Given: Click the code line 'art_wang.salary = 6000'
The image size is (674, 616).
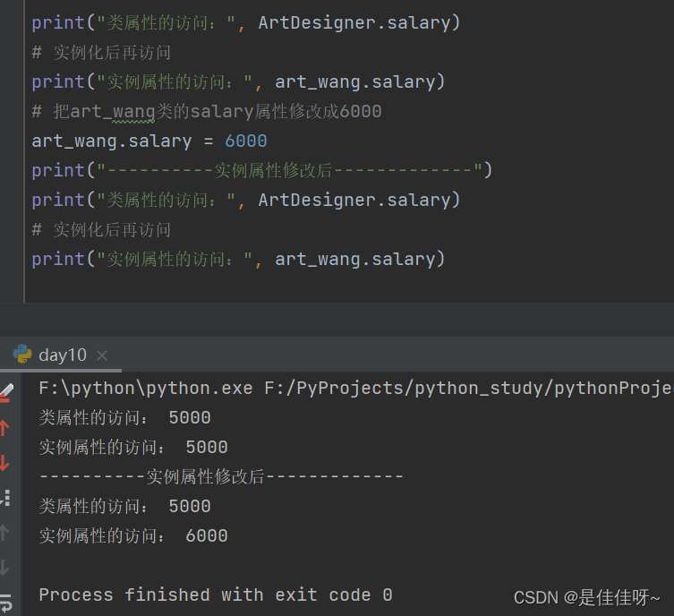Looking at the screenshot, I should (x=149, y=141).
